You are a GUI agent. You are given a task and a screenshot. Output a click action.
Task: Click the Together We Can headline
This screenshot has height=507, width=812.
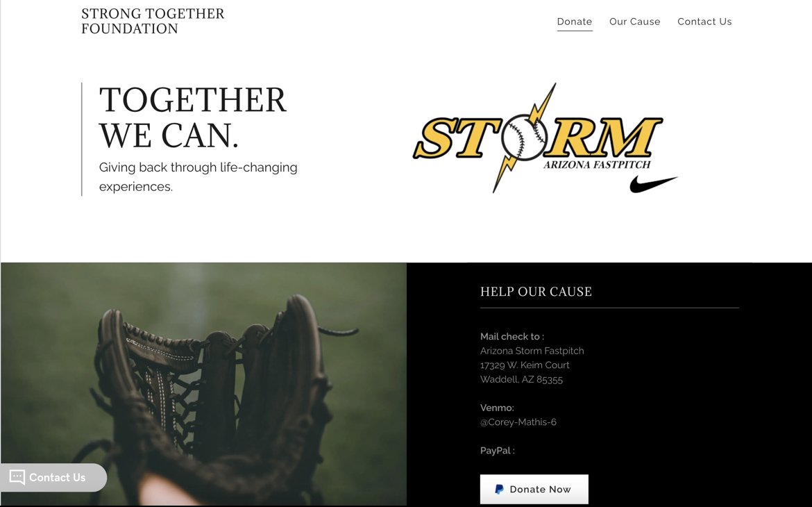point(192,117)
